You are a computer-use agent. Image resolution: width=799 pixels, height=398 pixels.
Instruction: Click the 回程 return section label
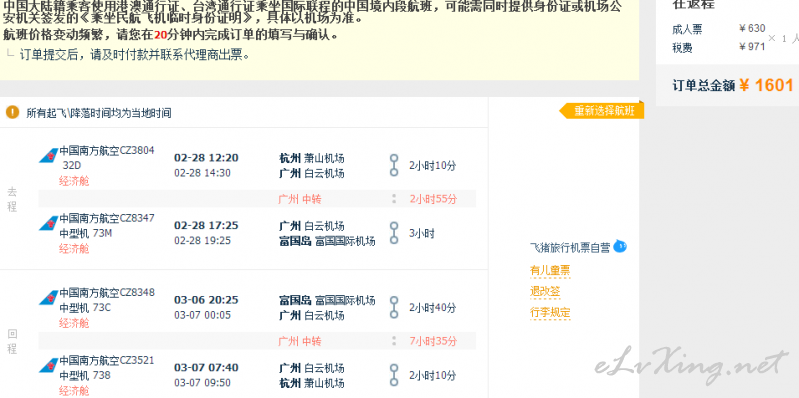(x=12, y=341)
